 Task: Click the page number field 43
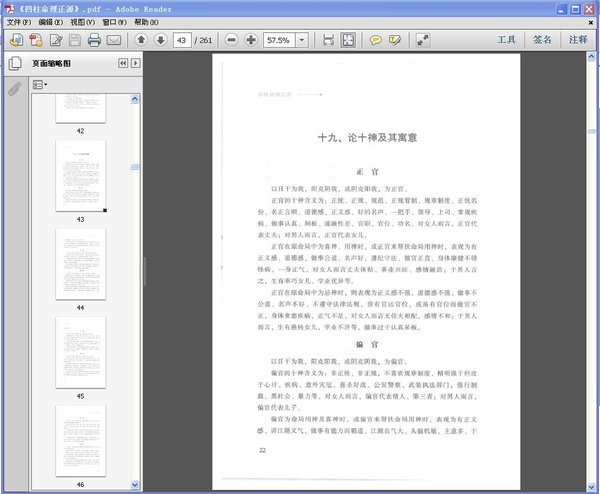[x=182, y=40]
